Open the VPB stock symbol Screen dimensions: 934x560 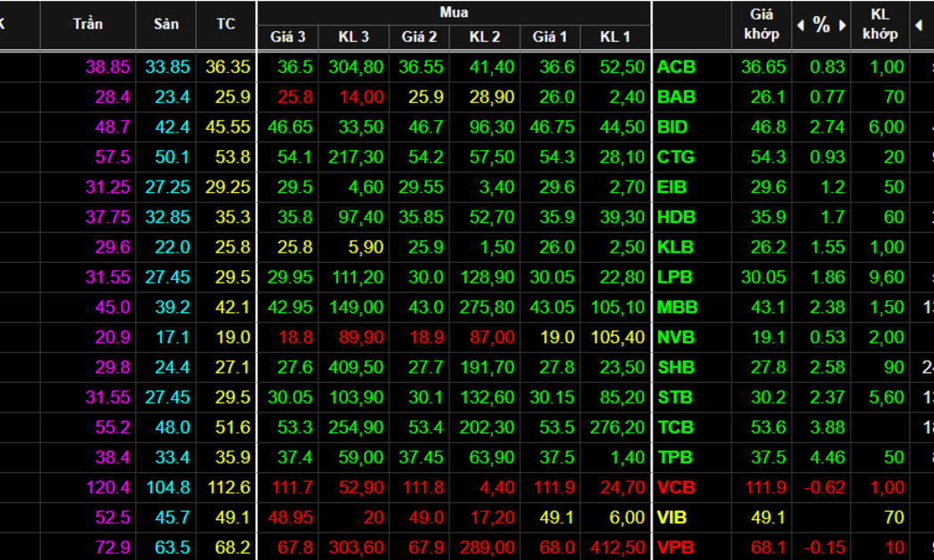tap(676, 548)
